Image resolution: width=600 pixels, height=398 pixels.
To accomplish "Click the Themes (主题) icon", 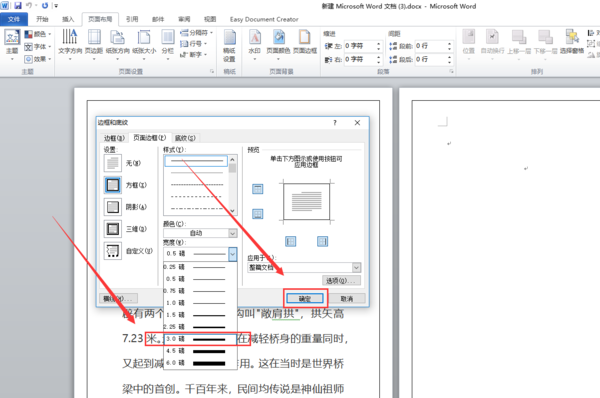I will click(x=12, y=44).
